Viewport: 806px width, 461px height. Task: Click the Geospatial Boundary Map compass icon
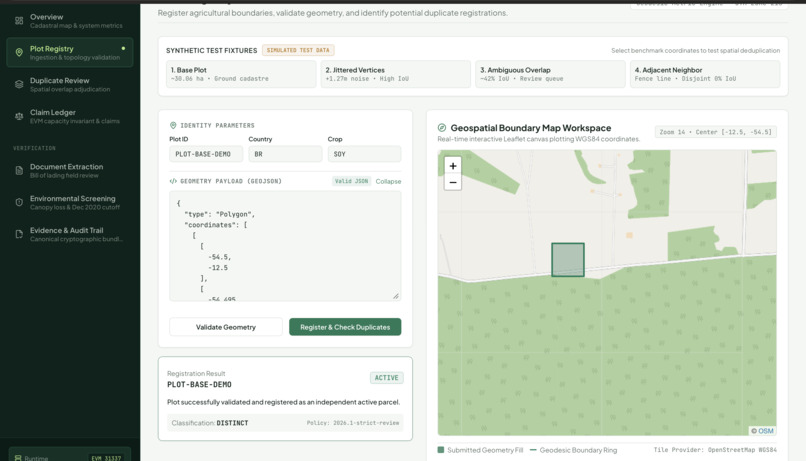442,127
